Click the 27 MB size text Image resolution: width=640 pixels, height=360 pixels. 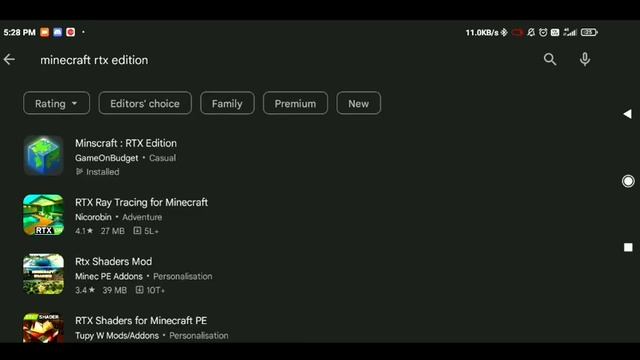(113, 231)
